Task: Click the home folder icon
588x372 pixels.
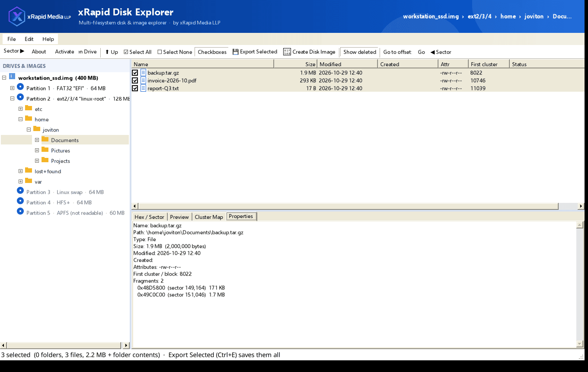Action: tap(29, 119)
